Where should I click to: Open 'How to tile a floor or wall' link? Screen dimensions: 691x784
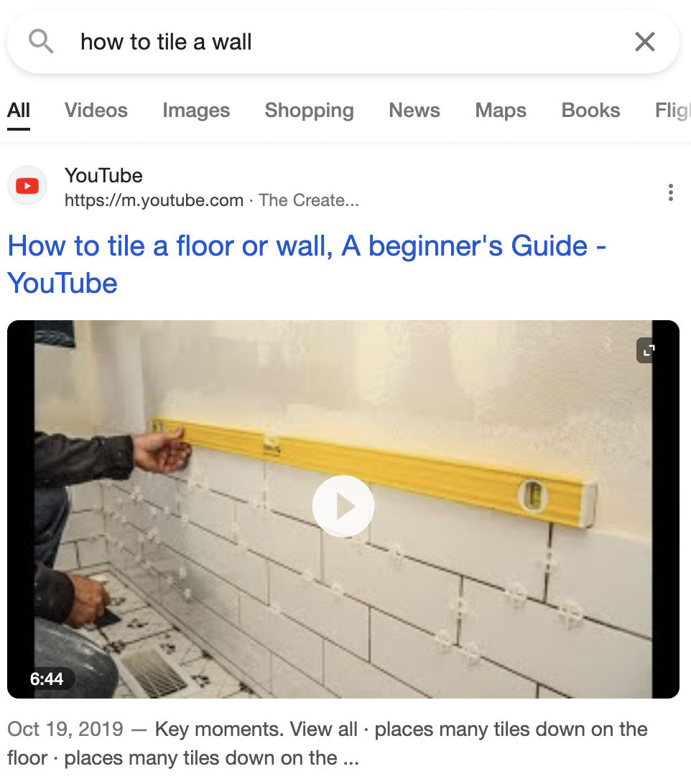[x=307, y=264]
